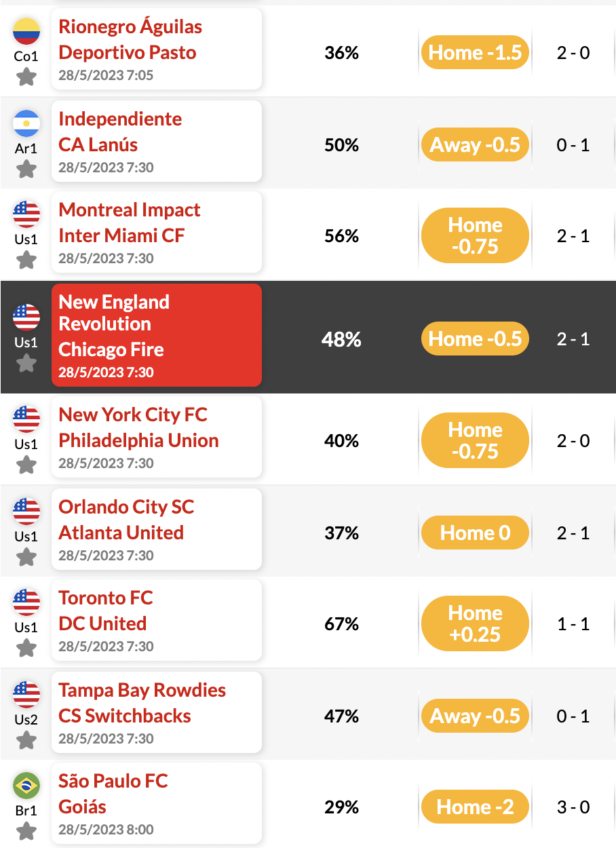Select the Home 0 badge for Orlando City
Screen dimensions: 616x848
point(475,533)
